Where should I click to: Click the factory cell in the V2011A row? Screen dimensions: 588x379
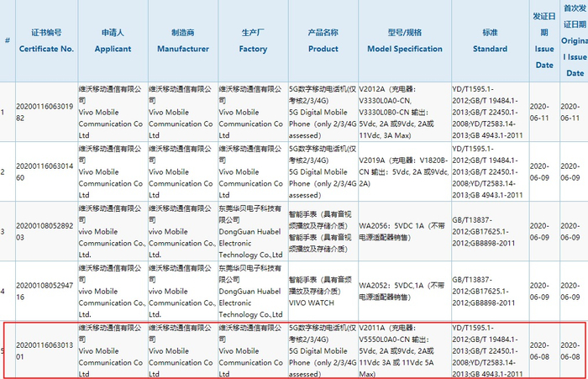253,351
